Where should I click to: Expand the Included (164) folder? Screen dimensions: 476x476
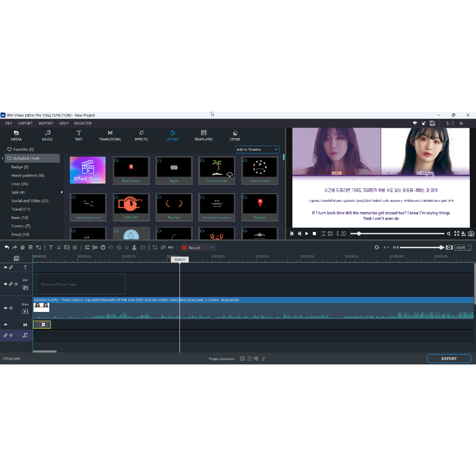click(3, 158)
